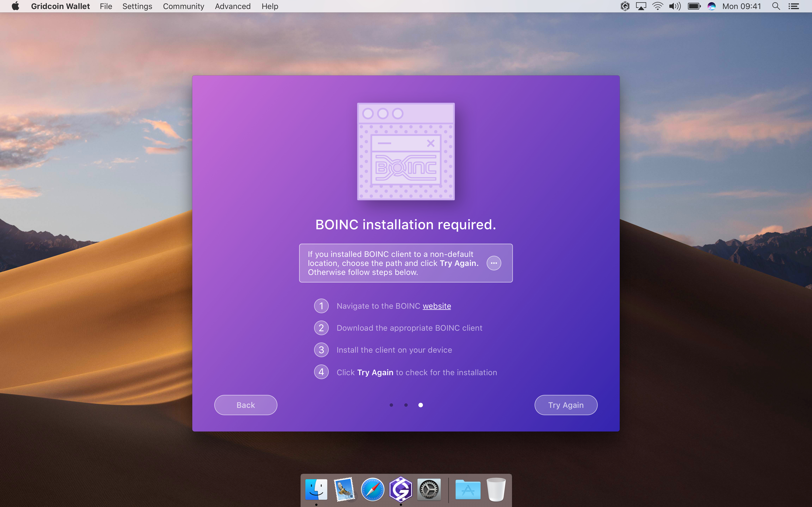Select the third active page dot
Screen dimensions: 812x507
[420, 405]
